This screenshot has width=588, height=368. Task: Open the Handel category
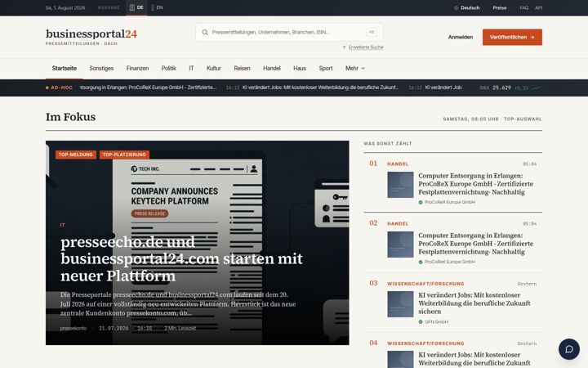pyautogui.click(x=272, y=69)
